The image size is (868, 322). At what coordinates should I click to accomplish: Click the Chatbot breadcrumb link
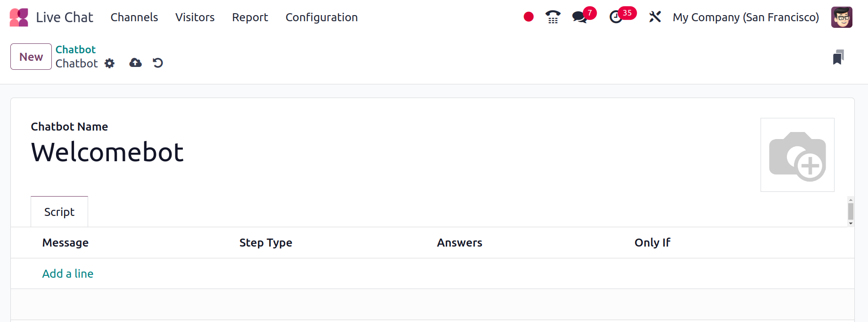pos(76,50)
